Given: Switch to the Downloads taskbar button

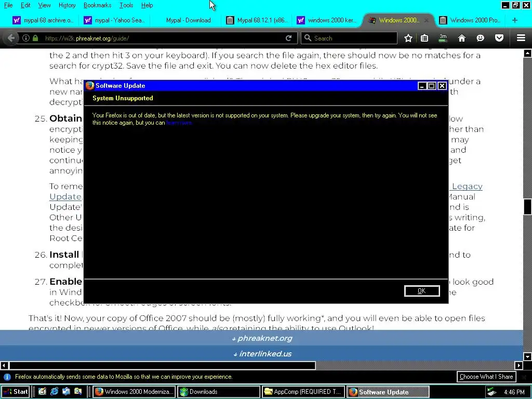Looking at the screenshot, I should click(219, 392).
